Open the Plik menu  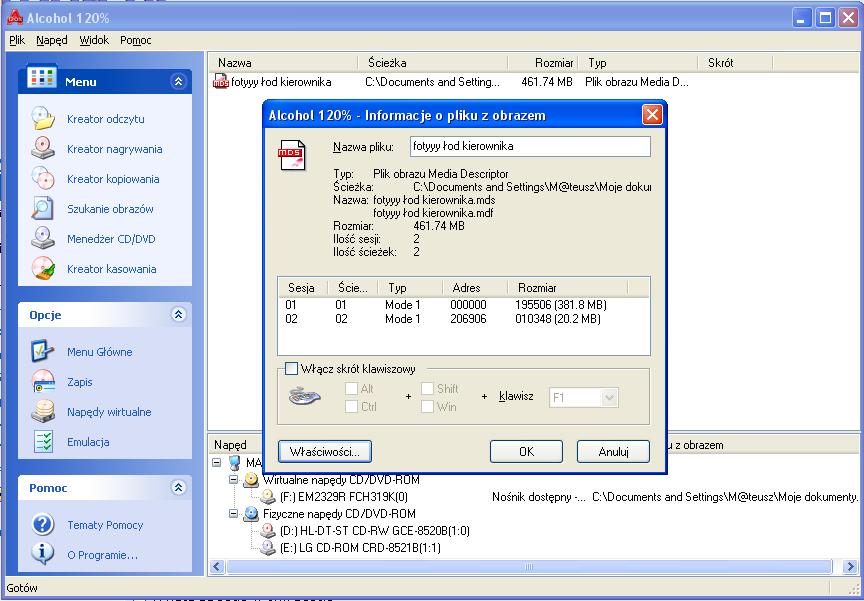click(x=17, y=40)
